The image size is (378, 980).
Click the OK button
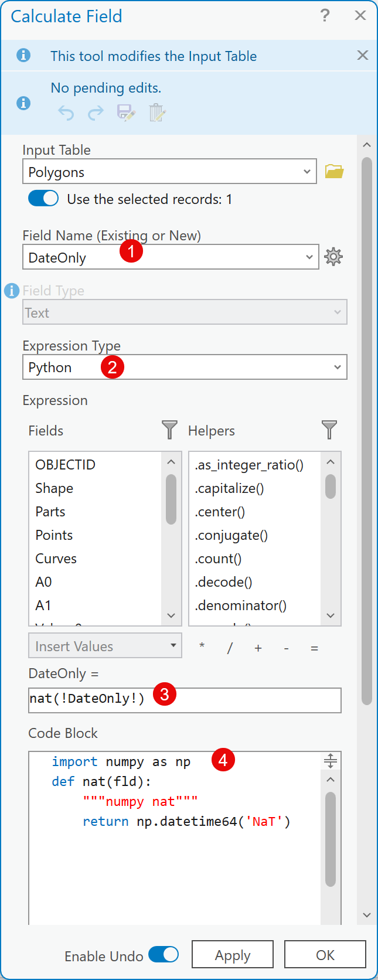[325, 955]
